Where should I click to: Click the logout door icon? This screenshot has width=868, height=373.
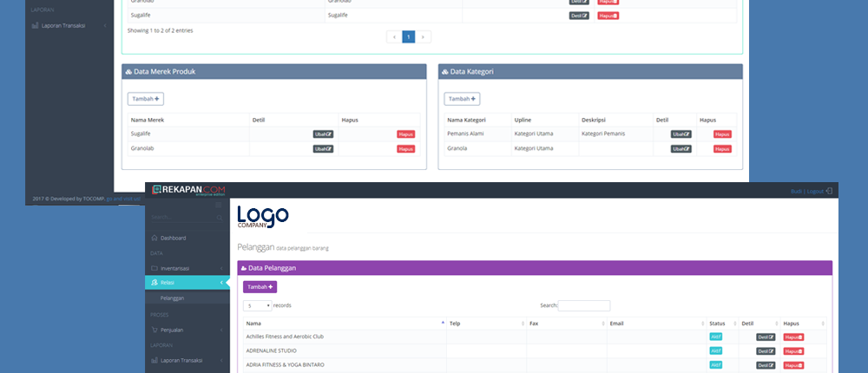click(829, 191)
